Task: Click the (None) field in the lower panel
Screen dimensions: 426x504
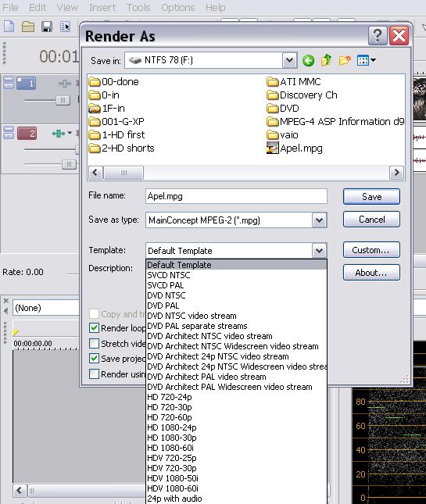Action: coord(46,308)
